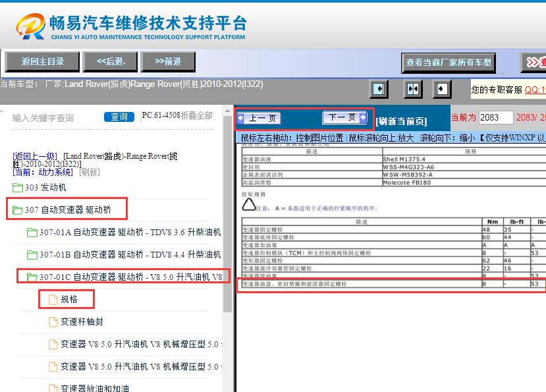The width and height of the screenshot is (546, 392).
Task: Click the >>前进 button
Action: pyautogui.click(x=168, y=62)
